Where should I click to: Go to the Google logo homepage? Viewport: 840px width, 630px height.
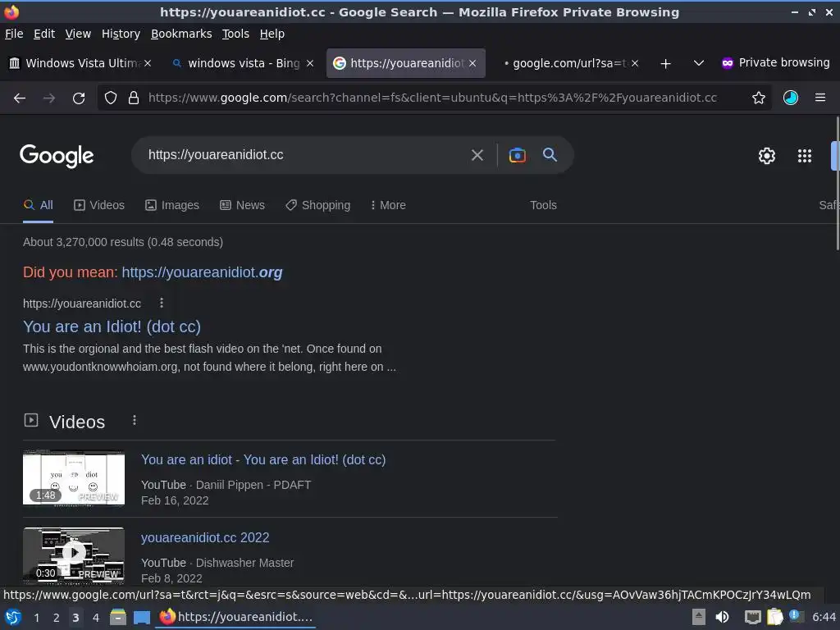click(x=57, y=156)
